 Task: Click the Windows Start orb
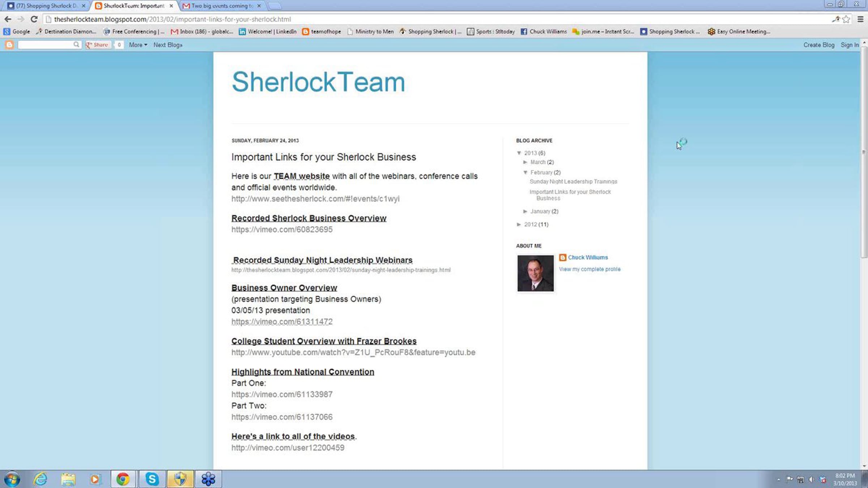pyautogui.click(x=12, y=479)
